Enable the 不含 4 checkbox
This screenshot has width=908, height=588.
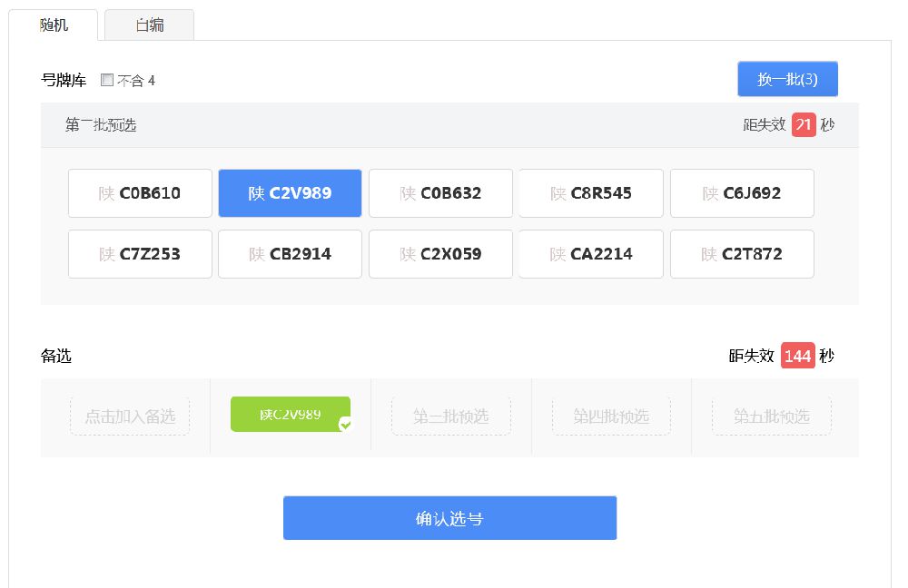pyautogui.click(x=107, y=80)
